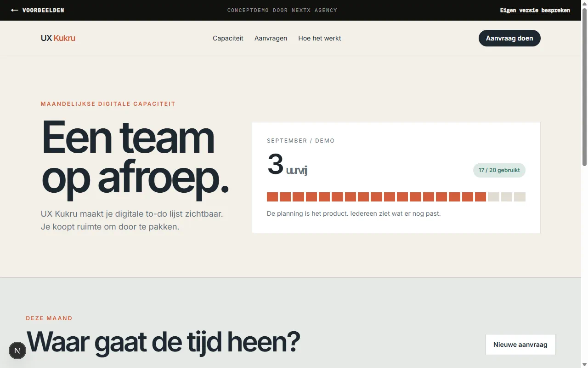
Task: Click the 17 / 20 gebruikt badge
Action: pyautogui.click(x=499, y=170)
